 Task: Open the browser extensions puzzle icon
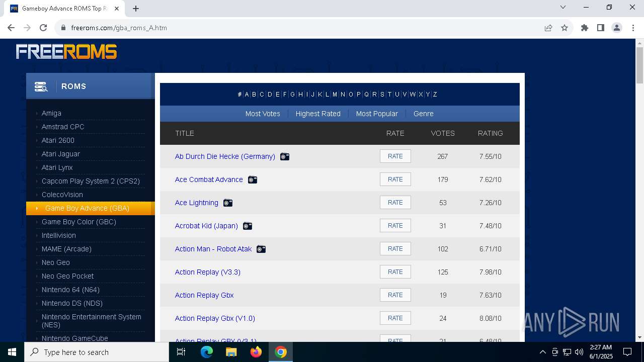(585, 28)
